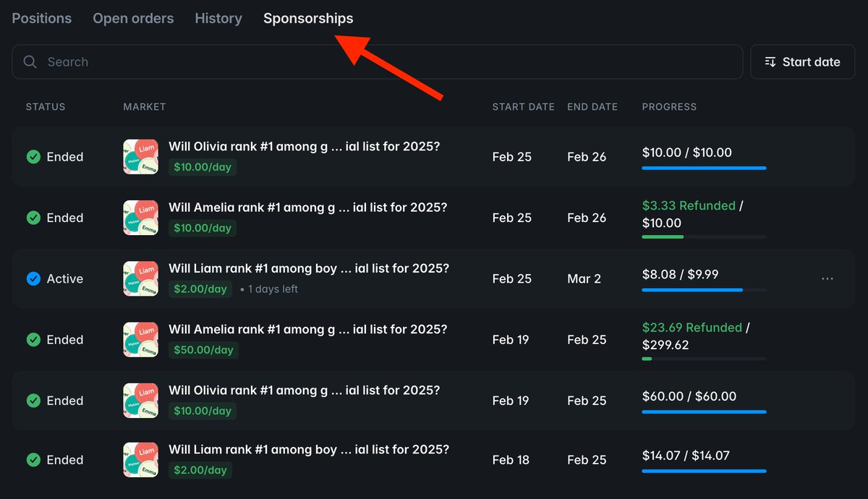Switch to the Open orders tab
Image resolution: width=868 pixels, height=499 pixels.
pyautogui.click(x=133, y=19)
